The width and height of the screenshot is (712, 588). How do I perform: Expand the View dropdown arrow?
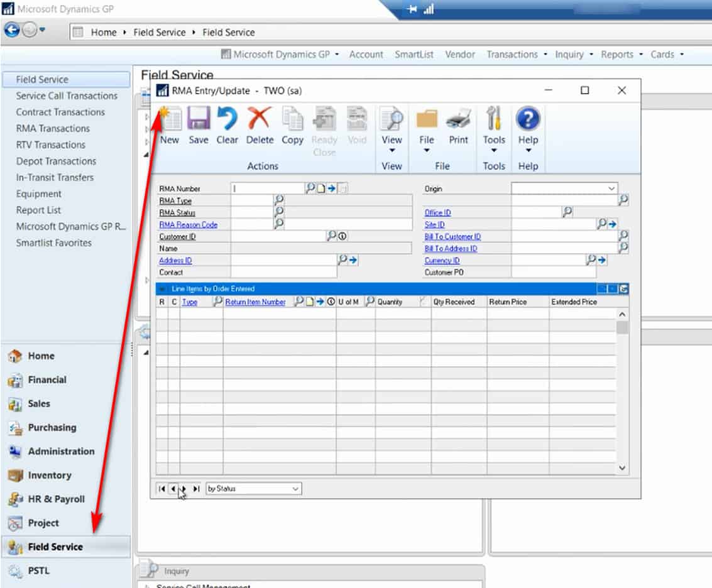(392, 150)
